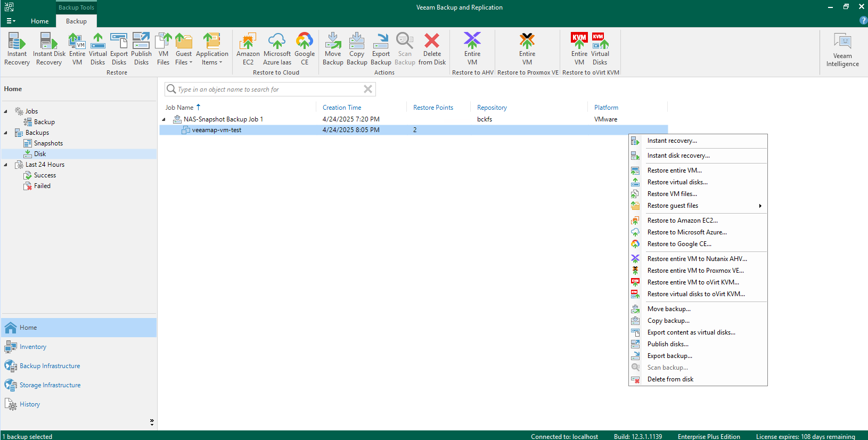Viewport: 868px width, 440px height.
Task: Collapse the Backups tree node
Action: click(x=5, y=133)
